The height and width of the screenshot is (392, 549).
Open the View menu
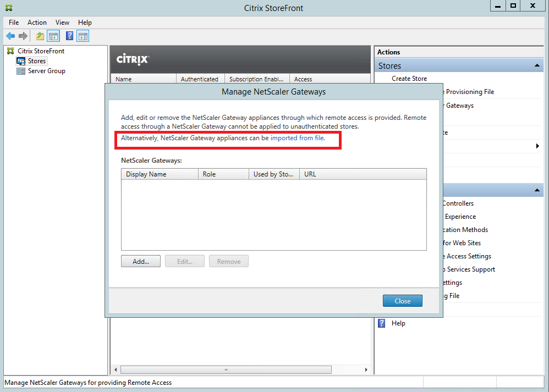[62, 23]
